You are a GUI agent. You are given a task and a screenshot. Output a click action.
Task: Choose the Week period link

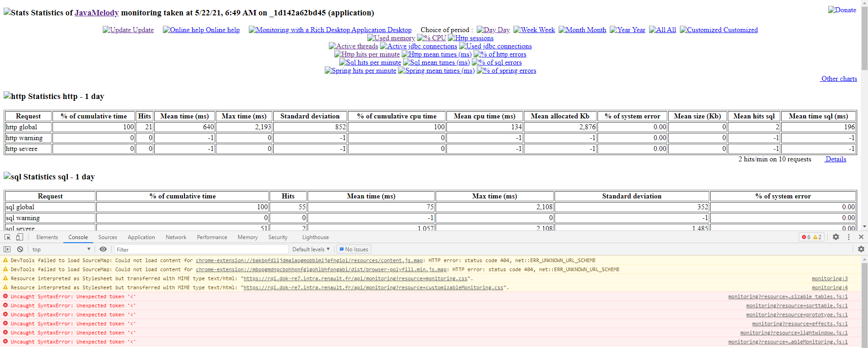(x=534, y=30)
